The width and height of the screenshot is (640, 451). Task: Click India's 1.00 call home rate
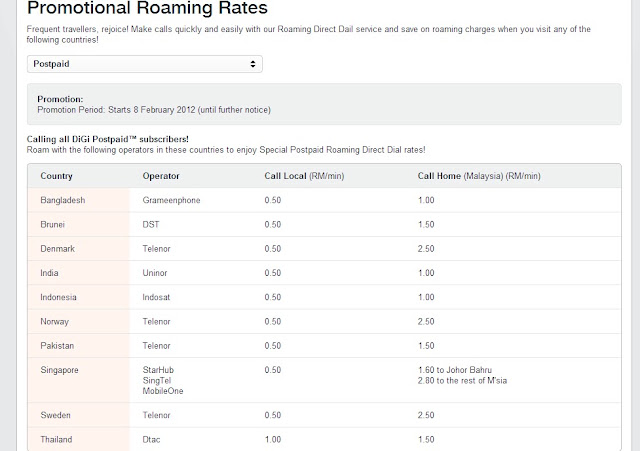point(426,273)
